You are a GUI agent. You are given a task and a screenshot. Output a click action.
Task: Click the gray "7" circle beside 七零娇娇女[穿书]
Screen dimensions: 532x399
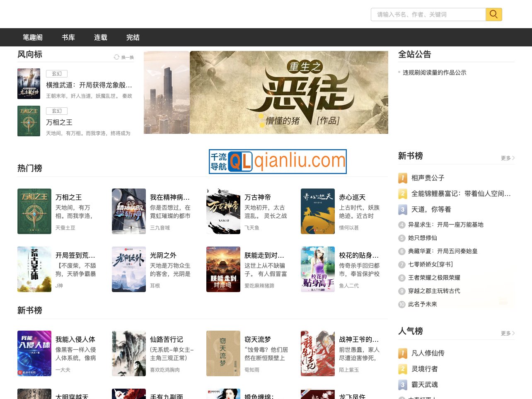click(x=402, y=264)
